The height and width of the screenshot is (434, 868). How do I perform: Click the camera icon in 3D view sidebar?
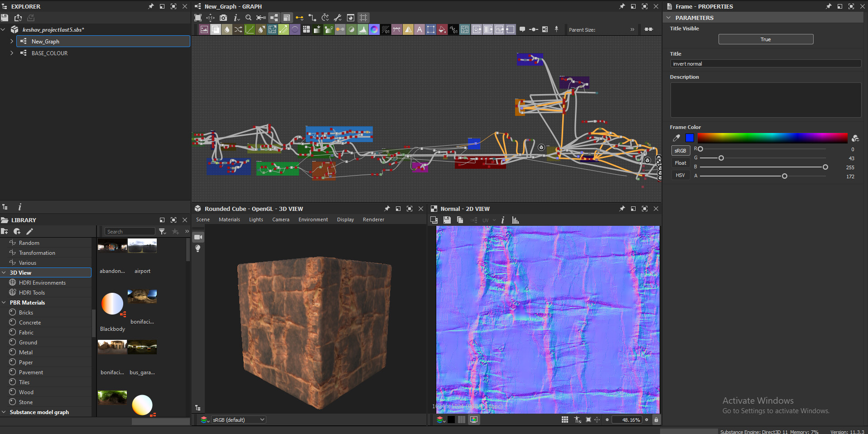click(198, 237)
